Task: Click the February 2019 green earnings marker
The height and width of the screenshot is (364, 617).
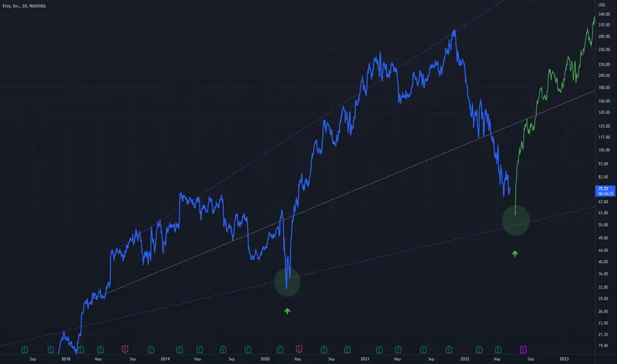Action: pyautogui.click(x=179, y=349)
